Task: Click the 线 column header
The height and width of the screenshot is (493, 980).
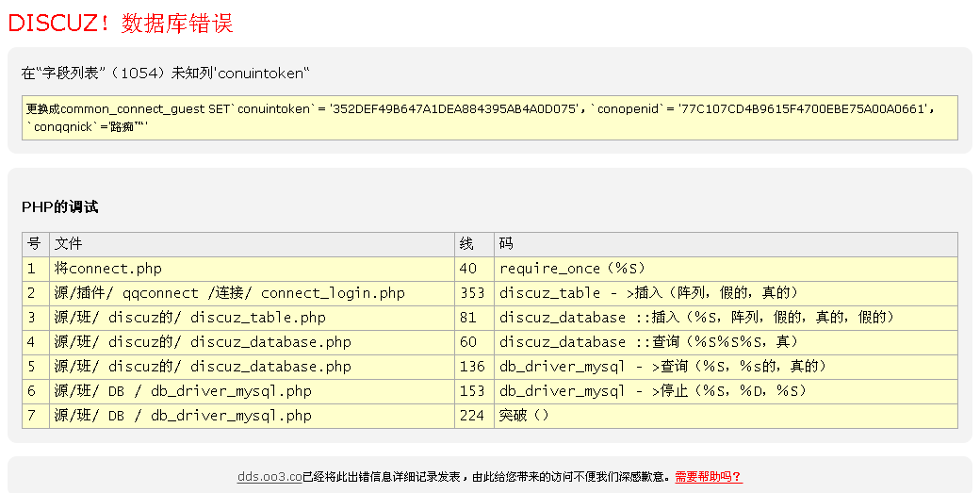Action: point(474,244)
